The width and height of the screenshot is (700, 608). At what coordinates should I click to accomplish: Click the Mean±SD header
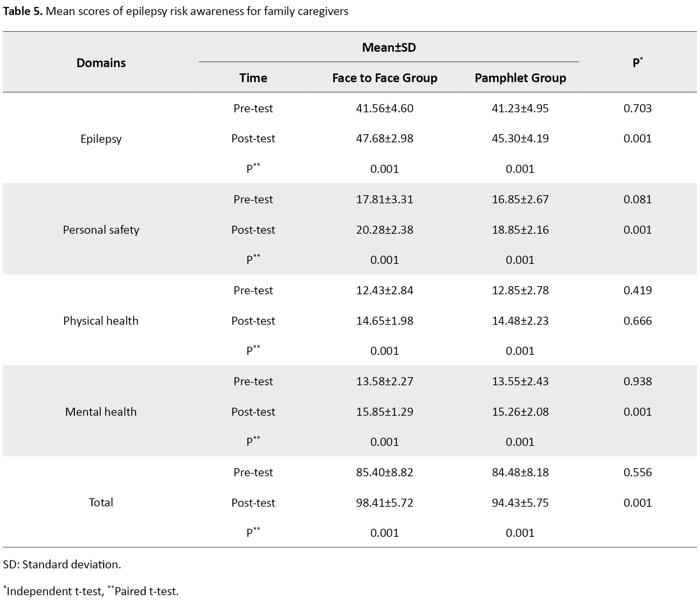click(x=389, y=47)
